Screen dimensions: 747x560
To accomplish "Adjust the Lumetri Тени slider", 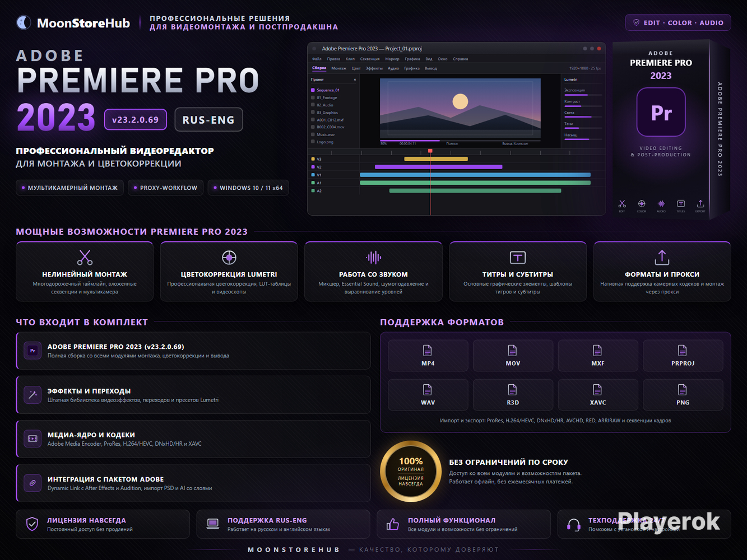I will coord(583,128).
